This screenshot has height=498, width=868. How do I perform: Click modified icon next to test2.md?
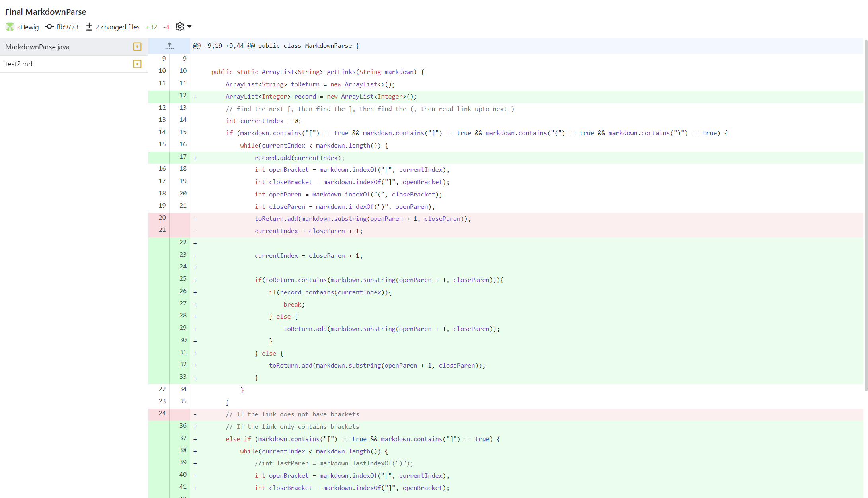click(x=137, y=64)
